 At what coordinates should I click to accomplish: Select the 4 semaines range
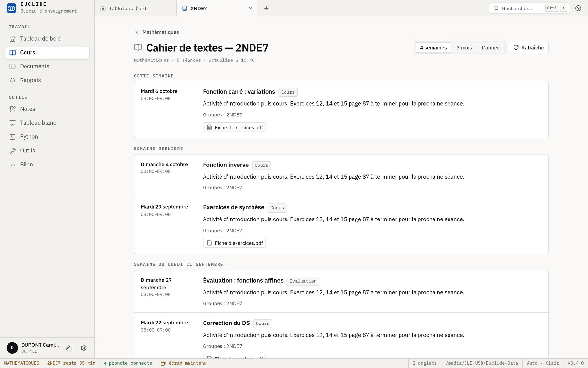tap(433, 48)
